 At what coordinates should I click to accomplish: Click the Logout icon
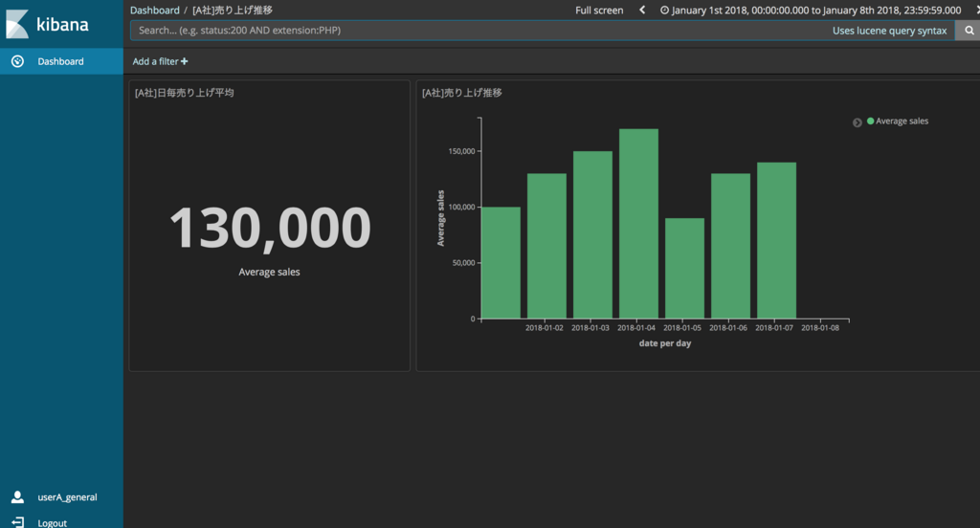point(17,522)
